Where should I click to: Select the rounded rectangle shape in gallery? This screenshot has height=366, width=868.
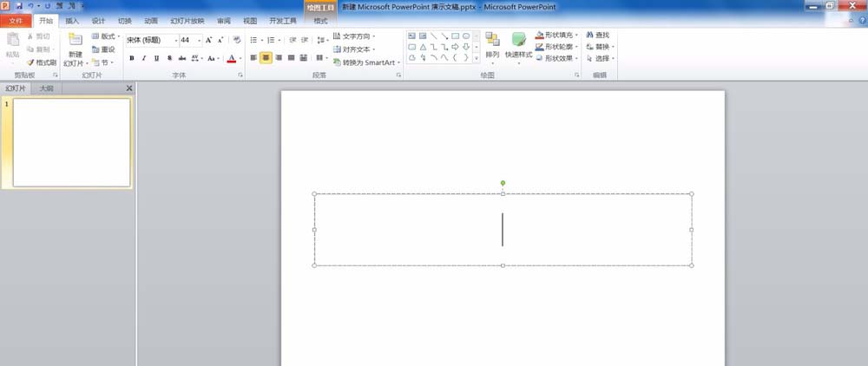411,47
